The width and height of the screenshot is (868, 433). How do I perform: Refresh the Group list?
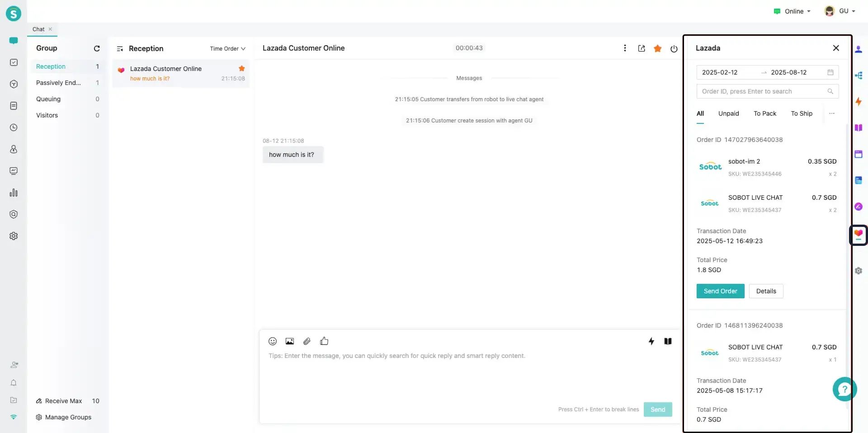click(97, 48)
